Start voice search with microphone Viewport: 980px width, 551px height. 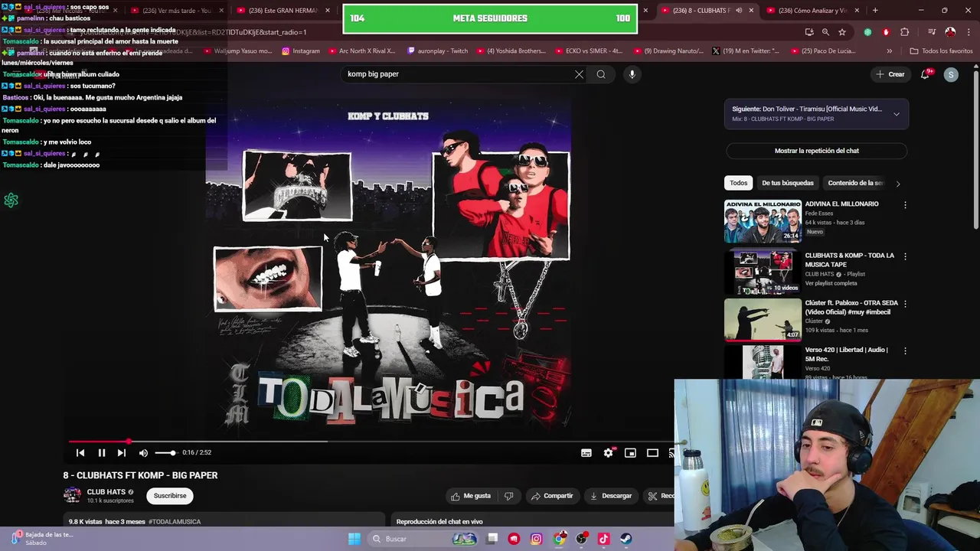[632, 74]
